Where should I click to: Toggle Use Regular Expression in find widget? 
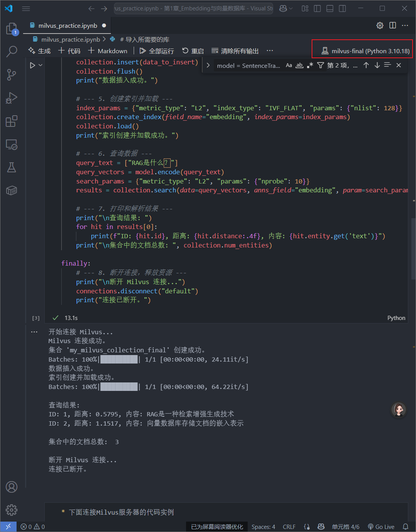point(310,66)
